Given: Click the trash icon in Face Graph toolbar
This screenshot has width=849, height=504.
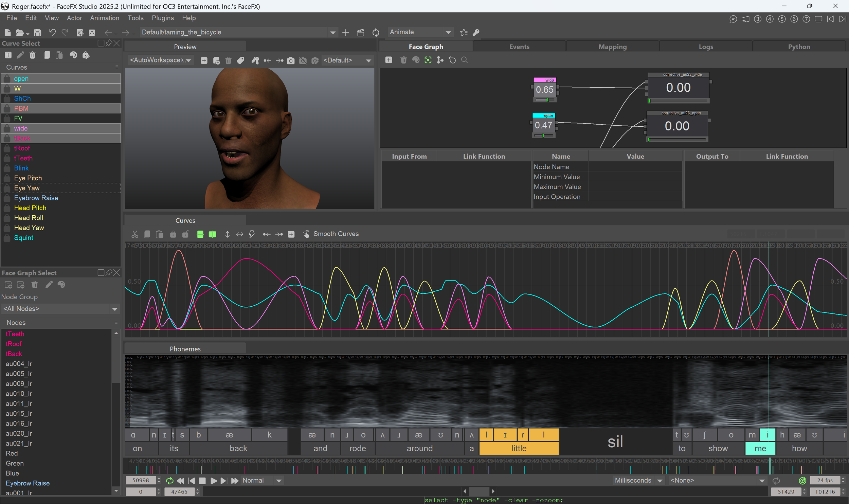Looking at the screenshot, I should point(403,60).
